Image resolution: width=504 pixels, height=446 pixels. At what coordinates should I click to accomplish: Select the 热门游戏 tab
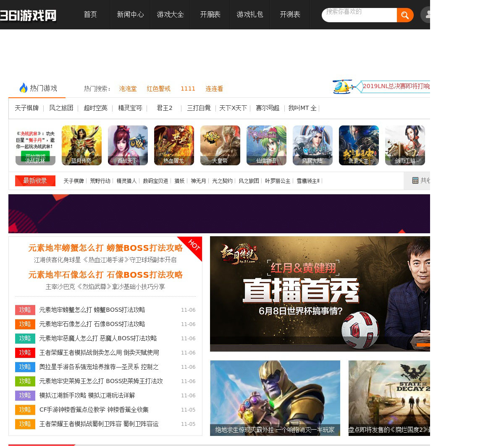38,88
